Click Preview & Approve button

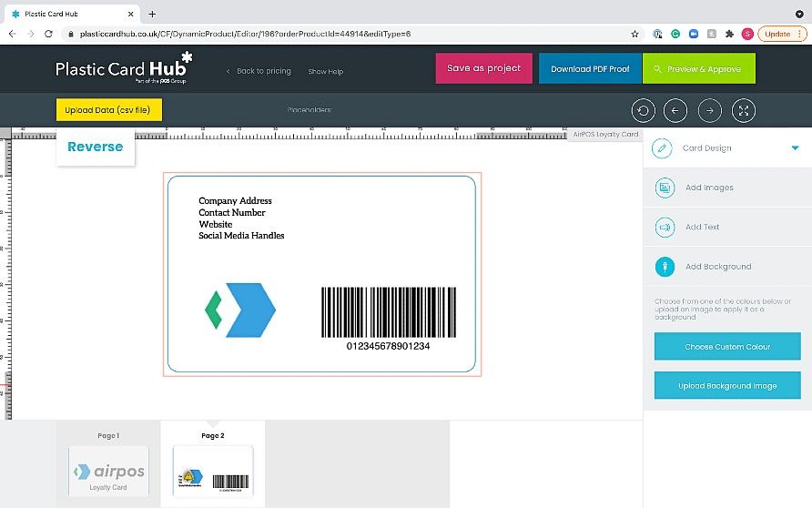pos(698,68)
